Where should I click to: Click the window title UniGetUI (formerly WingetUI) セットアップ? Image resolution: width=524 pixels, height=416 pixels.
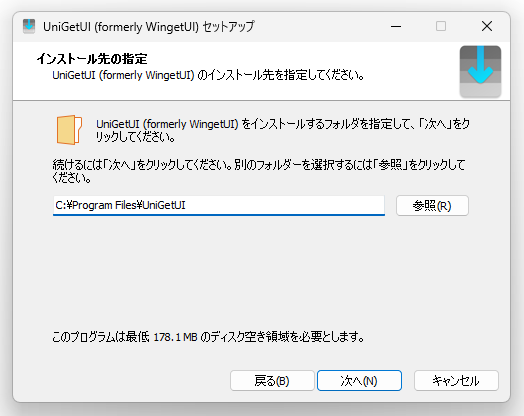[148, 26]
